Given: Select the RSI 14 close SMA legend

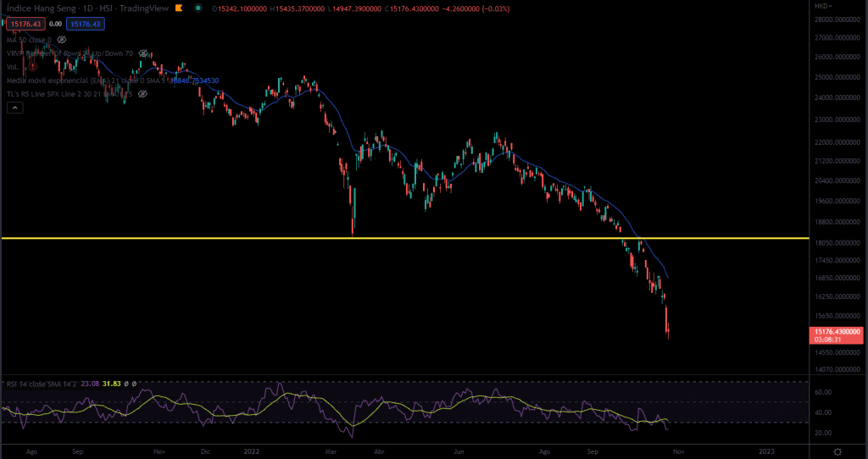Looking at the screenshot, I should [x=42, y=384].
